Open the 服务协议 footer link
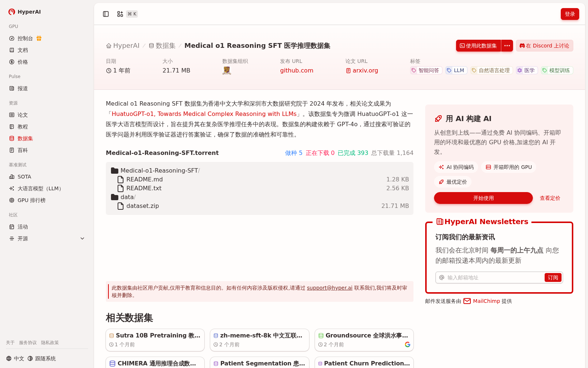The height and width of the screenshot is (368, 588). [28, 343]
